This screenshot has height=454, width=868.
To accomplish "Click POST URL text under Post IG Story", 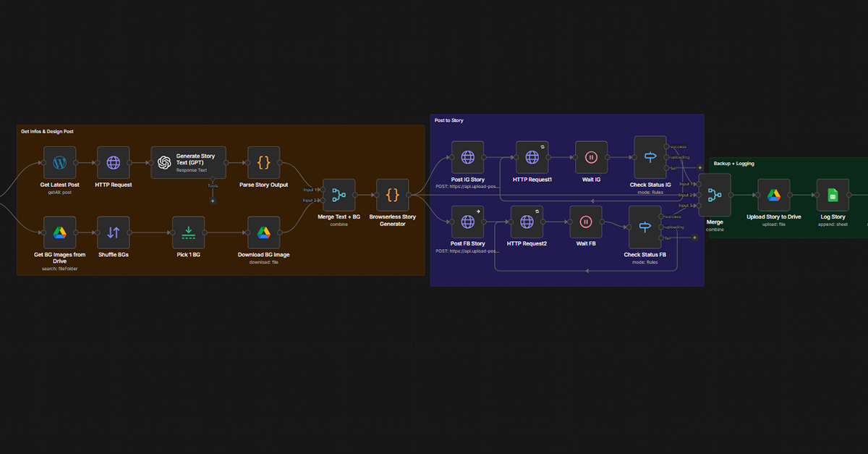I will pos(467,187).
